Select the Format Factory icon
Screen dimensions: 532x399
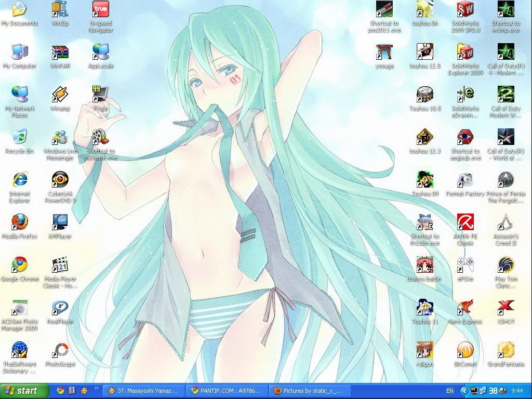(465, 179)
